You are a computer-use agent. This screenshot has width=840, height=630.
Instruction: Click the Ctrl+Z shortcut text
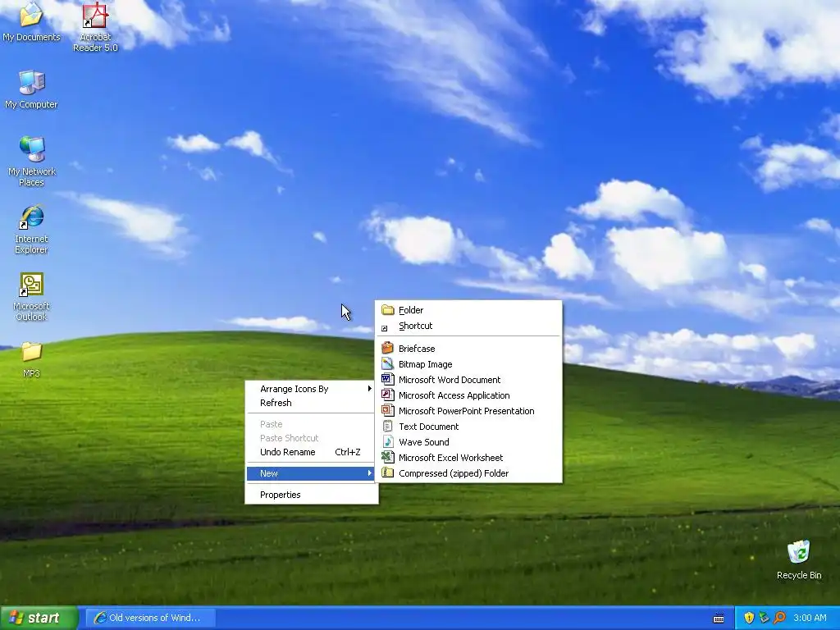[348, 452]
